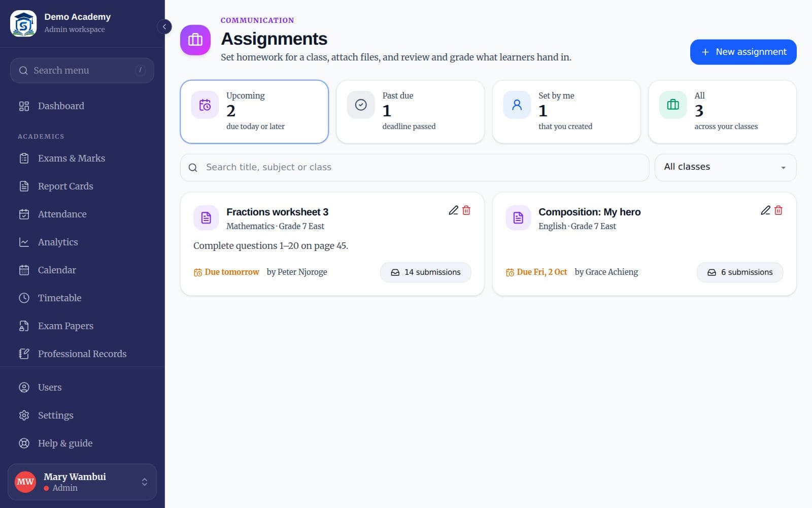This screenshot has width=812, height=508.
Task: Open the Attendance page
Action: point(82,214)
